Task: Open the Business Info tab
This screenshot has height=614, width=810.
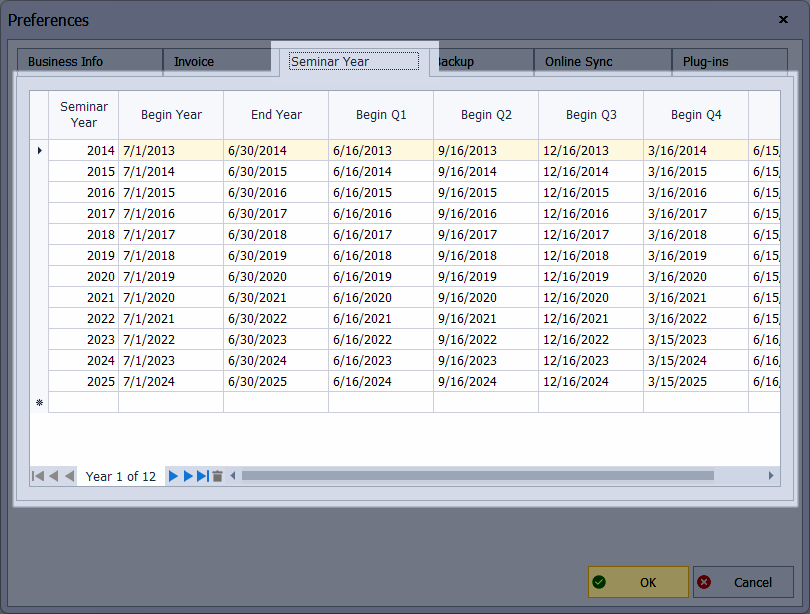Action: click(90, 62)
